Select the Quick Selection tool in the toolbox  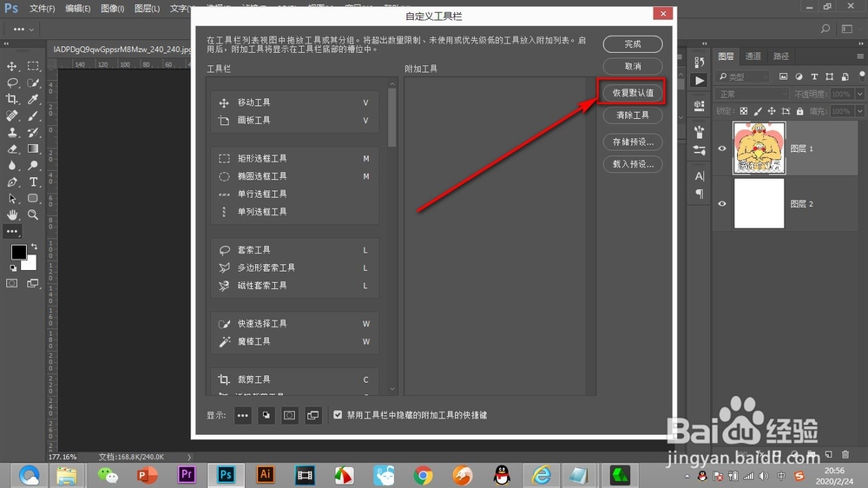pyautogui.click(x=33, y=82)
